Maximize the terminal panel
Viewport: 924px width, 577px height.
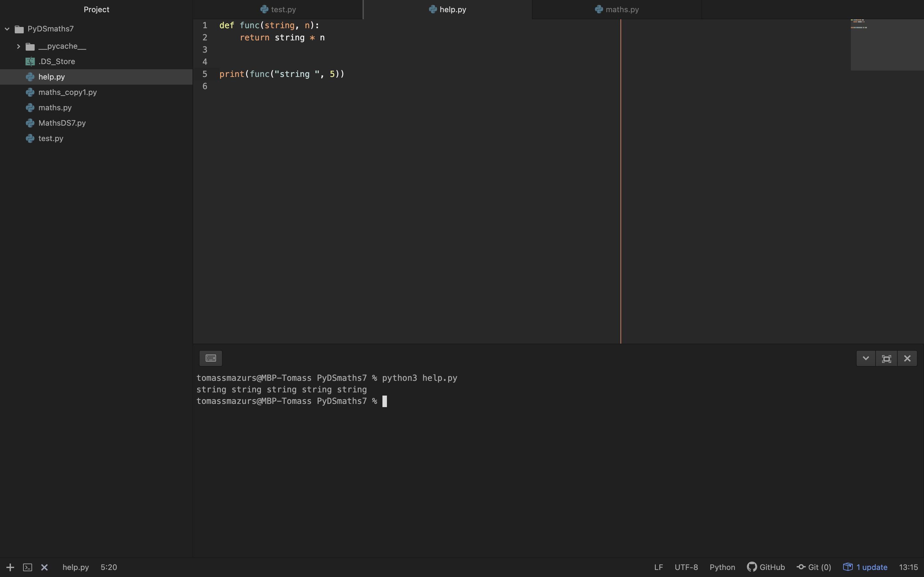pos(886,358)
